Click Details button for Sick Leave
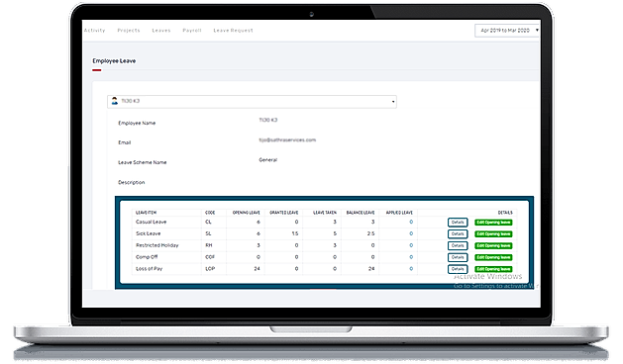 [x=458, y=233]
